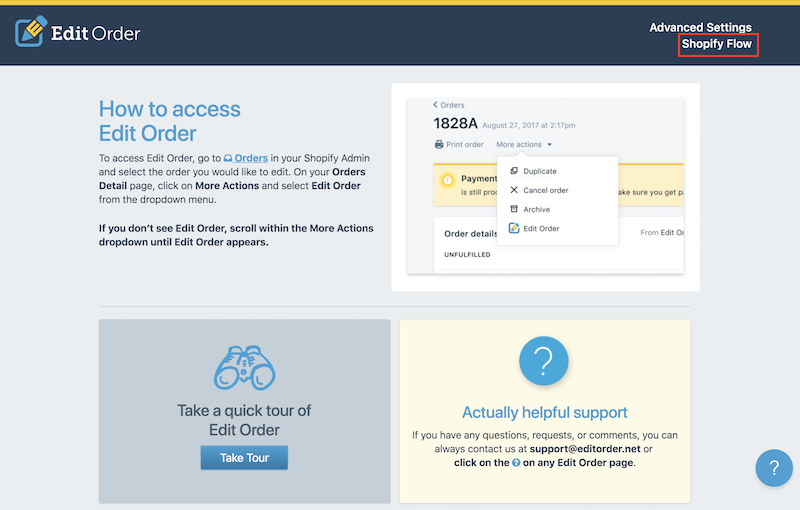The image size is (800, 510).
Task: Click the printer icon beside Print order
Action: coord(439,144)
